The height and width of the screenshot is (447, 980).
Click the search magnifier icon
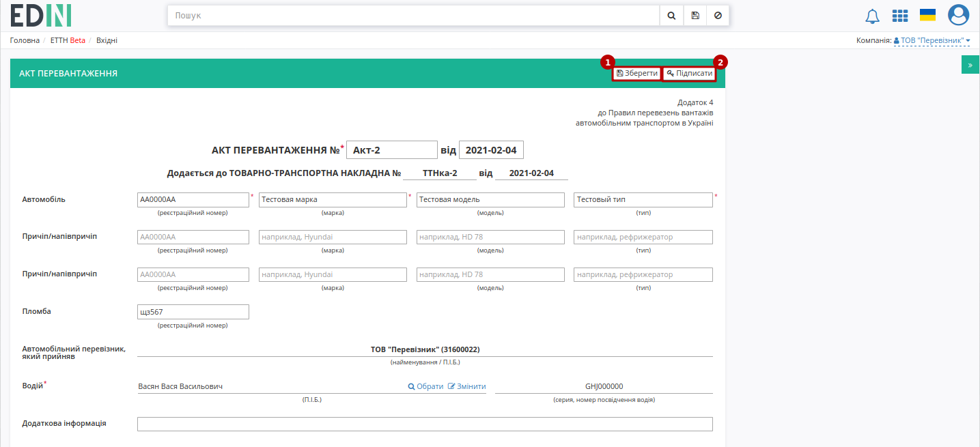click(x=671, y=15)
